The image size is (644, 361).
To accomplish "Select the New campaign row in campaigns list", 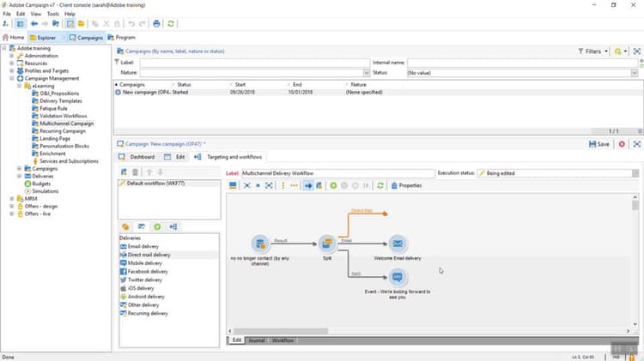I will (x=378, y=93).
